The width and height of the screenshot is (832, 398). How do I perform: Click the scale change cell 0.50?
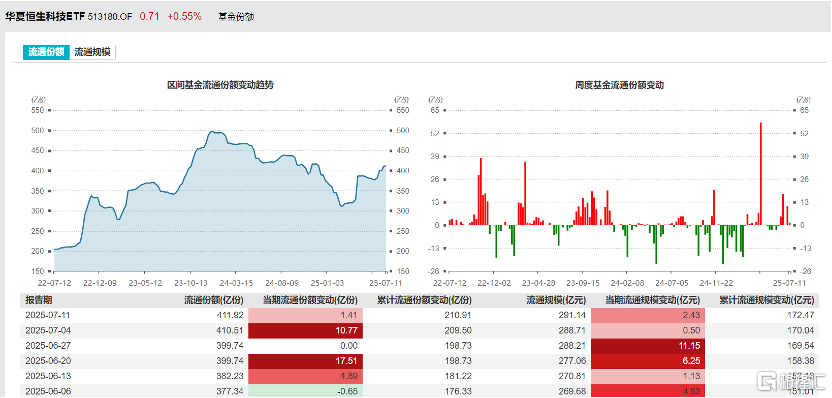(x=648, y=330)
